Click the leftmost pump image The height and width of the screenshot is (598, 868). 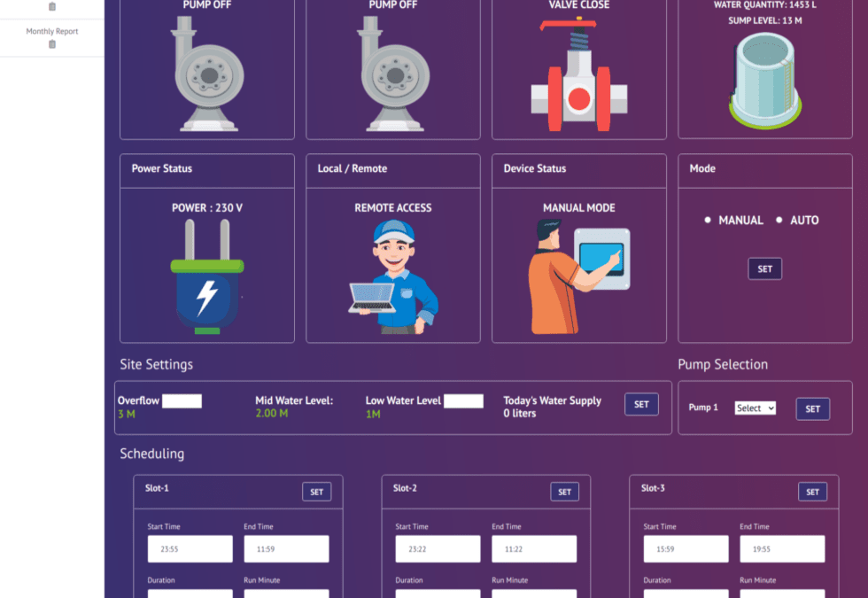point(207,74)
